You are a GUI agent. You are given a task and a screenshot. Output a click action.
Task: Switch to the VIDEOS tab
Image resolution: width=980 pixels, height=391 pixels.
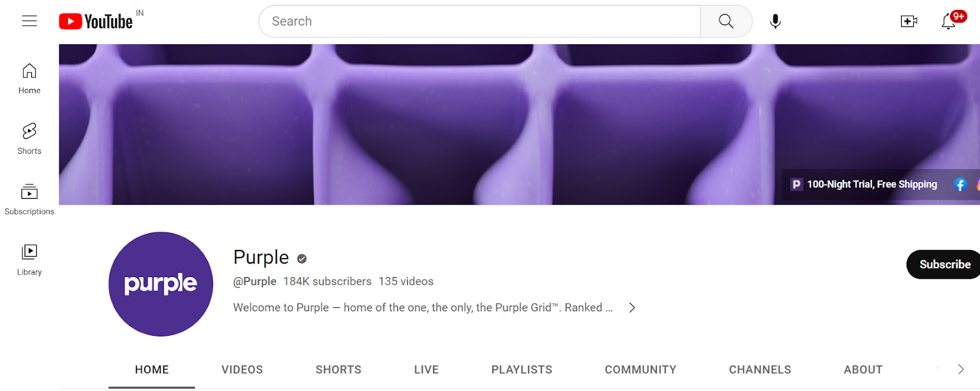242,370
